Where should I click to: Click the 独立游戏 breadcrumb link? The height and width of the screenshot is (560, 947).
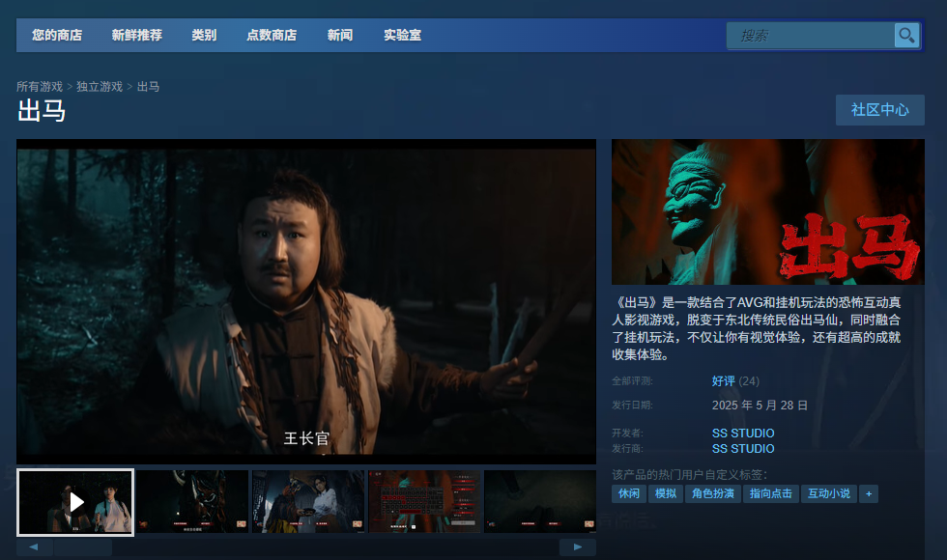pyautogui.click(x=100, y=87)
